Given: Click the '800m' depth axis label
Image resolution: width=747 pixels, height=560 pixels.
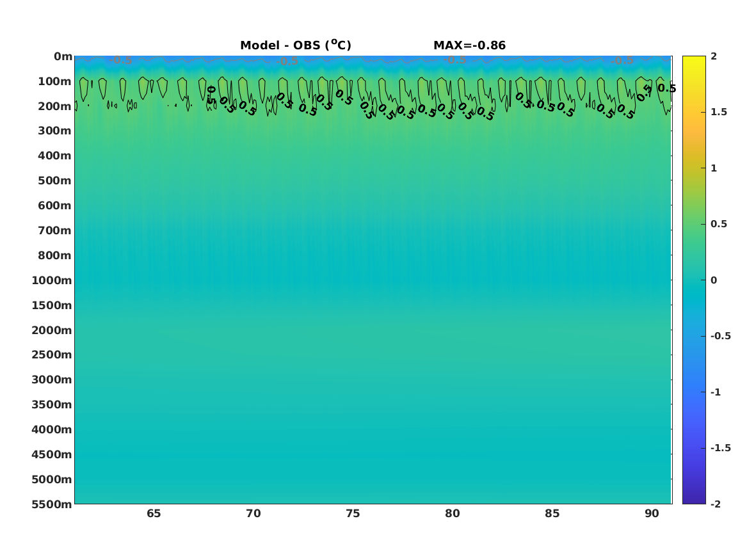Looking at the screenshot, I should [55, 255].
